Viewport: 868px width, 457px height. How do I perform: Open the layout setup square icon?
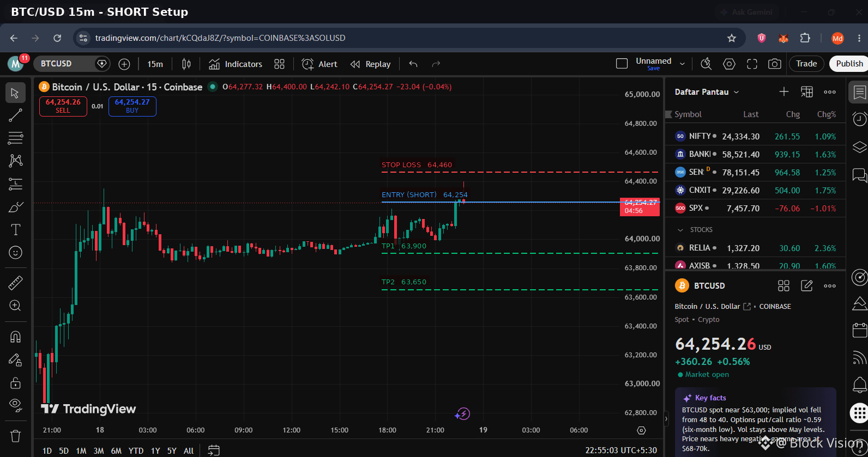(x=622, y=64)
